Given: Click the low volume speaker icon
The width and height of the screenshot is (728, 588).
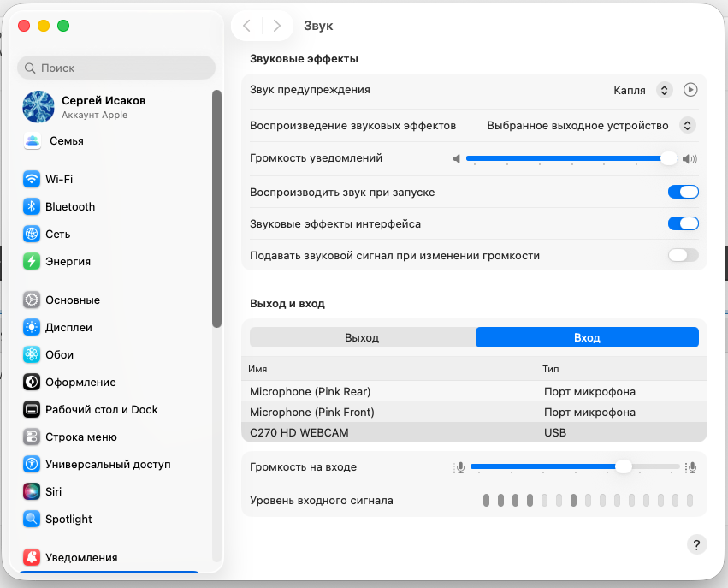Looking at the screenshot, I should (x=457, y=159).
